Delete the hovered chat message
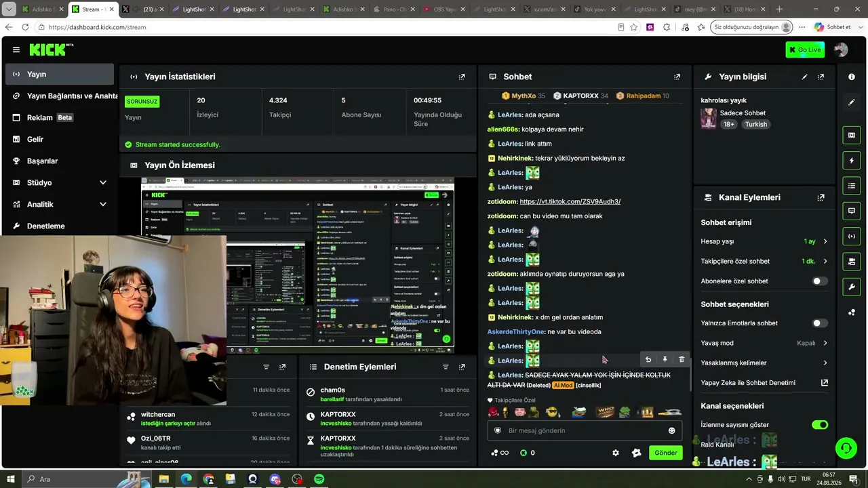 (682, 359)
